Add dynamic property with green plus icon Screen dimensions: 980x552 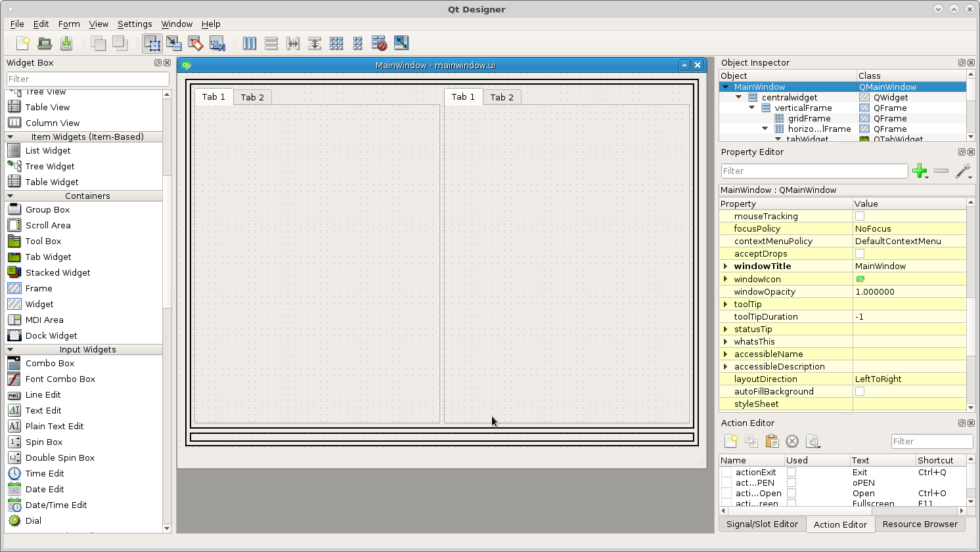tap(920, 171)
